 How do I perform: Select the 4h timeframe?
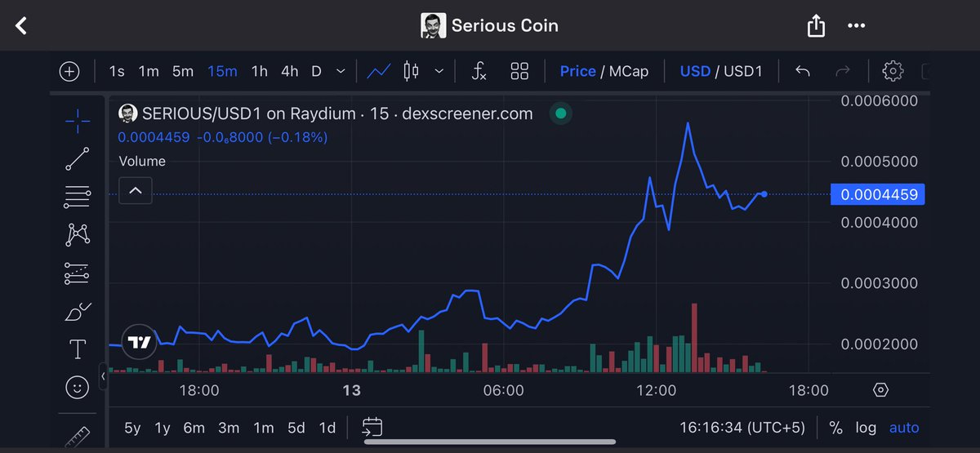coord(289,72)
